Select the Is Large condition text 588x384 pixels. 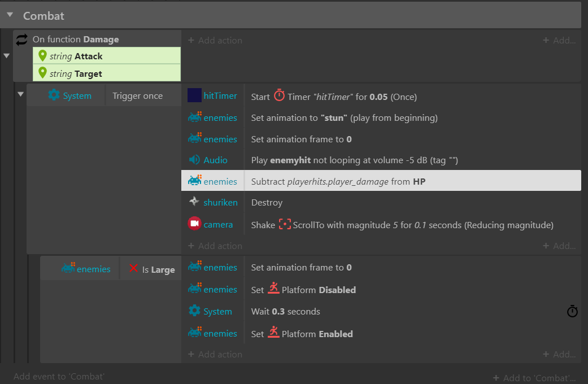(158, 269)
